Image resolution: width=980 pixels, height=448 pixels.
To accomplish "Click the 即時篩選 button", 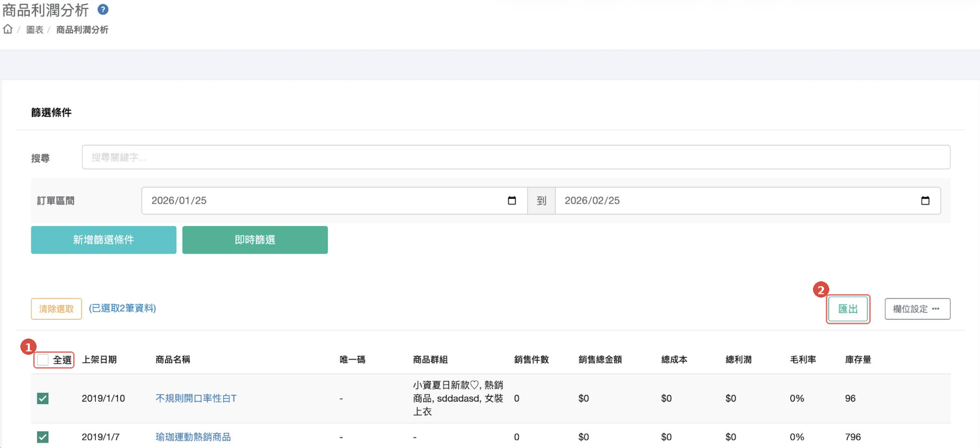I will tap(255, 240).
